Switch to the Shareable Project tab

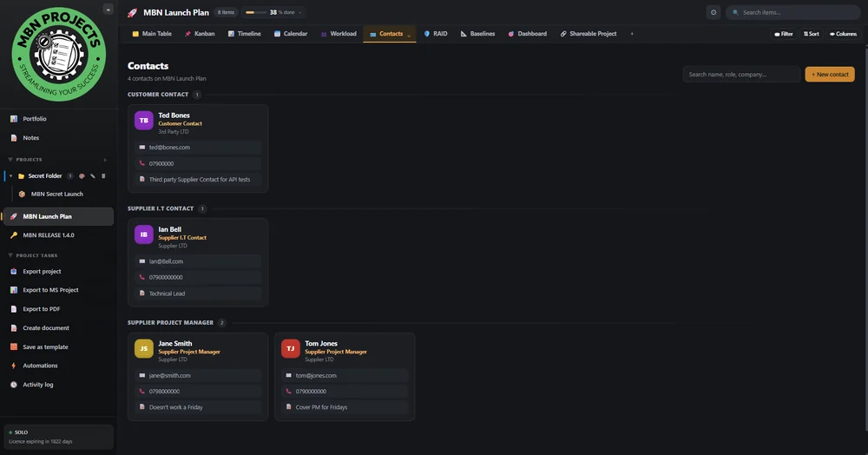pyautogui.click(x=588, y=34)
